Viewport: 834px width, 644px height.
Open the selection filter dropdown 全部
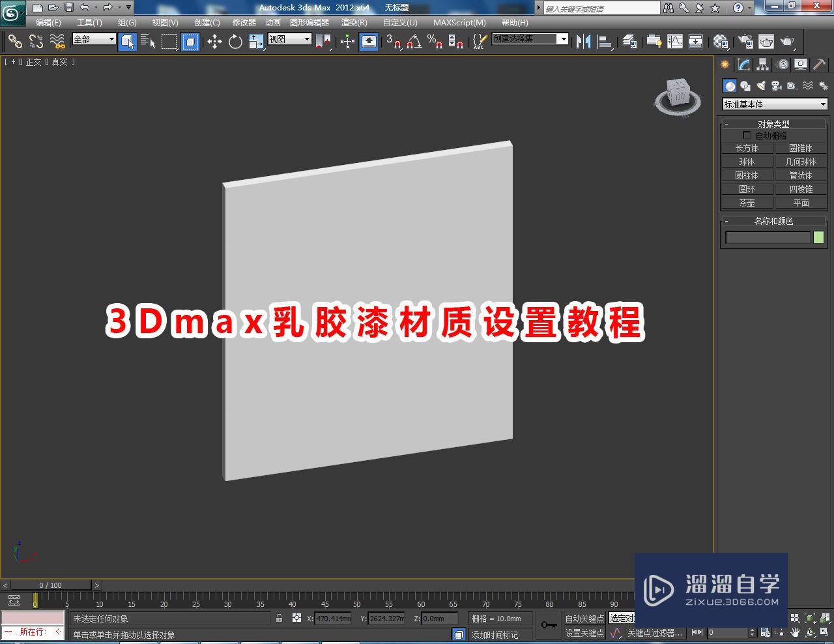click(94, 39)
